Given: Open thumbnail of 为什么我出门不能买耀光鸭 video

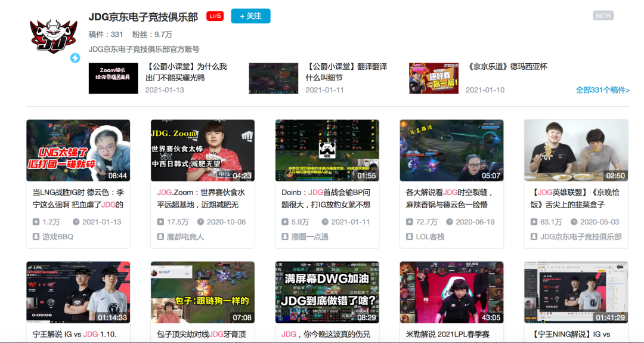Looking at the screenshot, I should 113,78.
